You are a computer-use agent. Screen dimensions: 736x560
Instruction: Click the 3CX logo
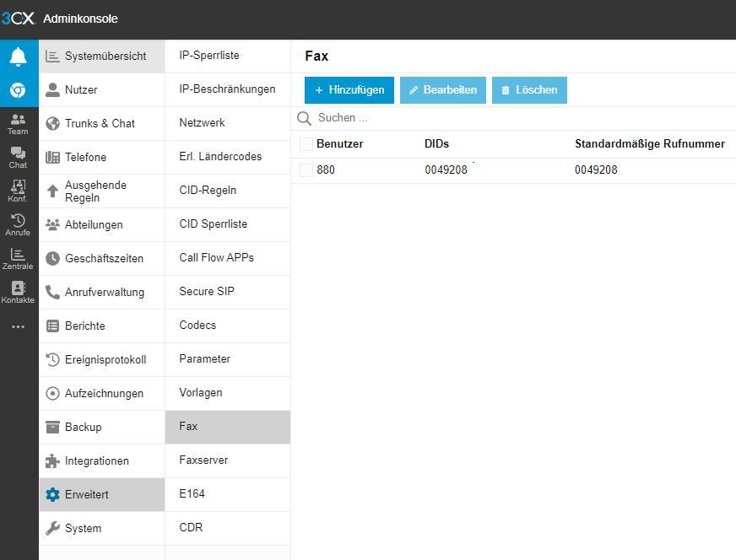(19, 19)
